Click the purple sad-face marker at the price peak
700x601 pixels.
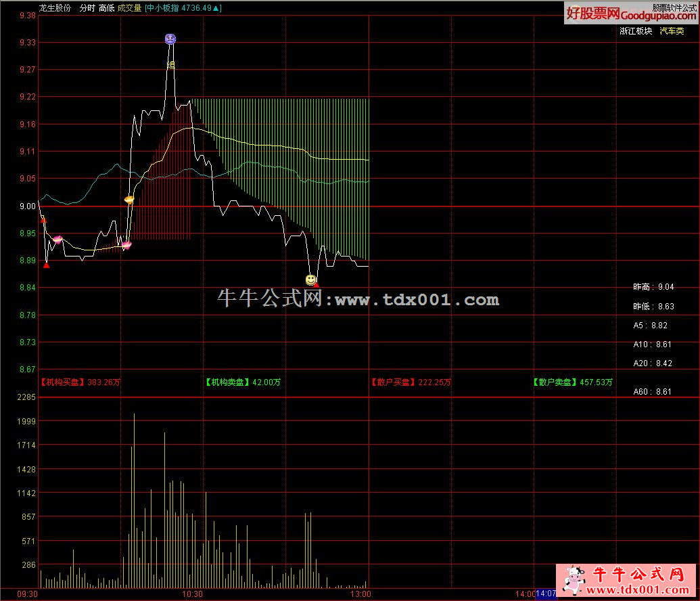170,39
